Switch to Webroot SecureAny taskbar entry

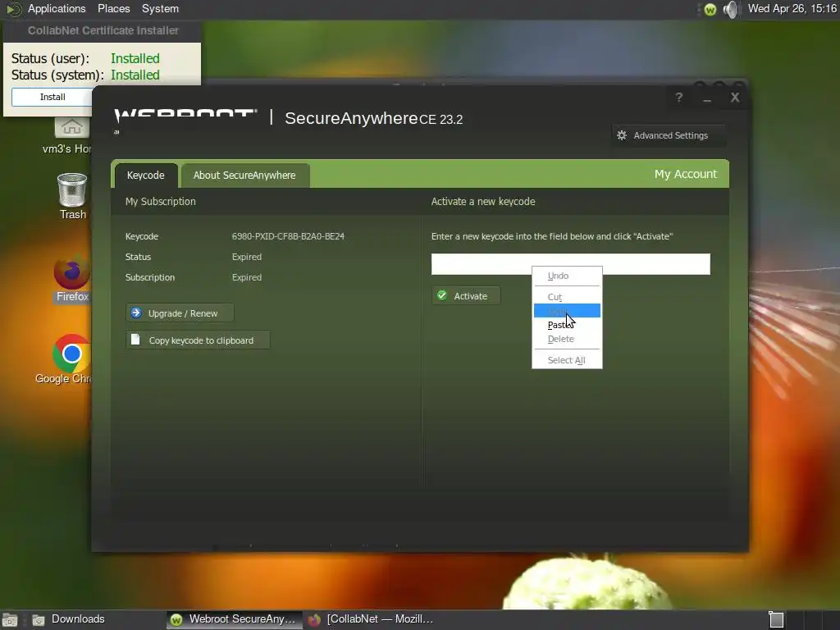pos(234,619)
